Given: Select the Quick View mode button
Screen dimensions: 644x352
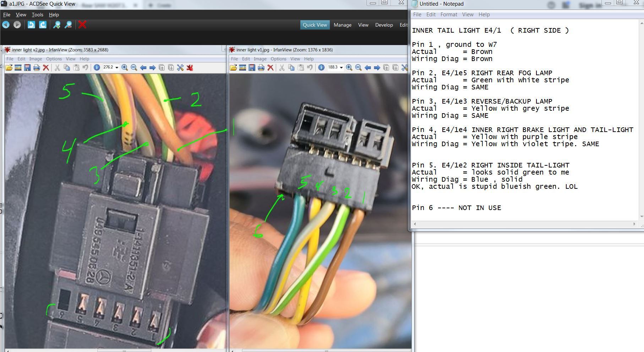Looking at the screenshot, I should point(315,25).
